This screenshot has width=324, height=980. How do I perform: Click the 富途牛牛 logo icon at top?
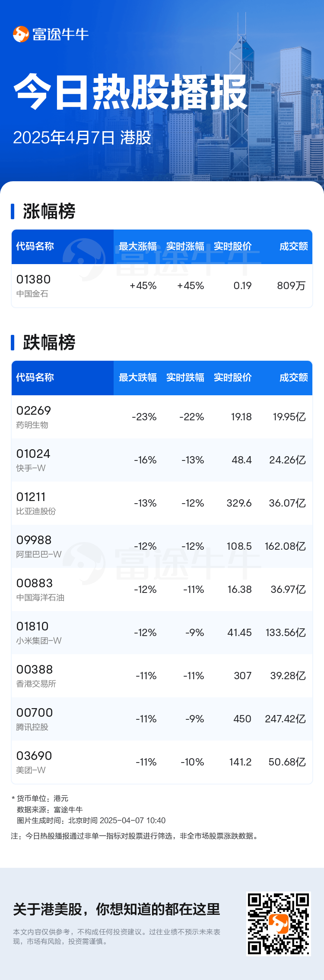pyautogui.click(x=21, y=34)
